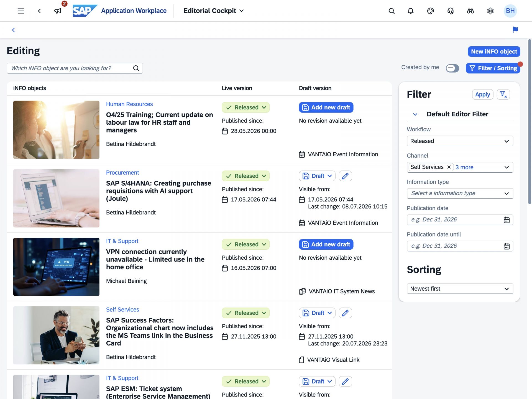Open Released status dropdown for SAP S/4HANA article
This screenshot has width=532, height=399.
coord(245,176)
